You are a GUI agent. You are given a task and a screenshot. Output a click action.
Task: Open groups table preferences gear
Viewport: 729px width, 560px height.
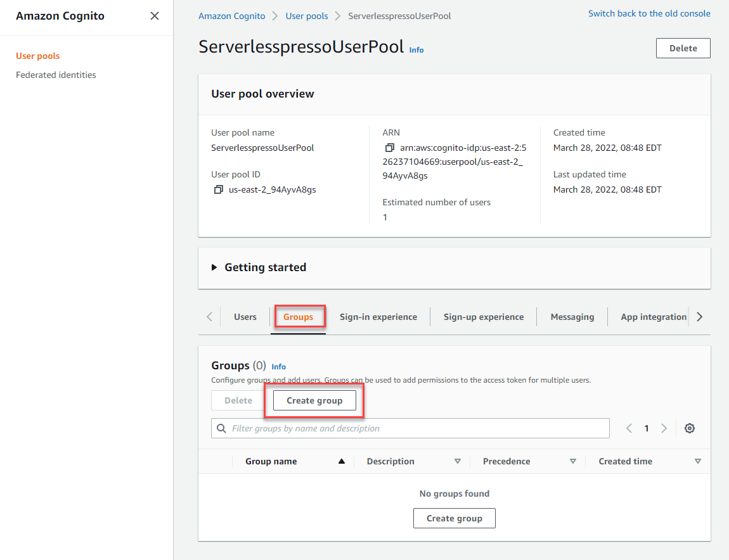click(x=690, y=428)
